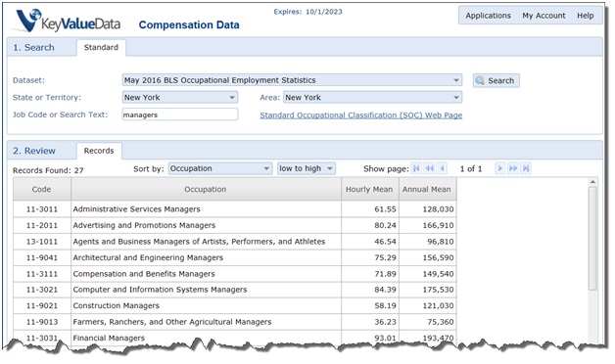Select Administrative Services Managers row

tap(235, 209)
